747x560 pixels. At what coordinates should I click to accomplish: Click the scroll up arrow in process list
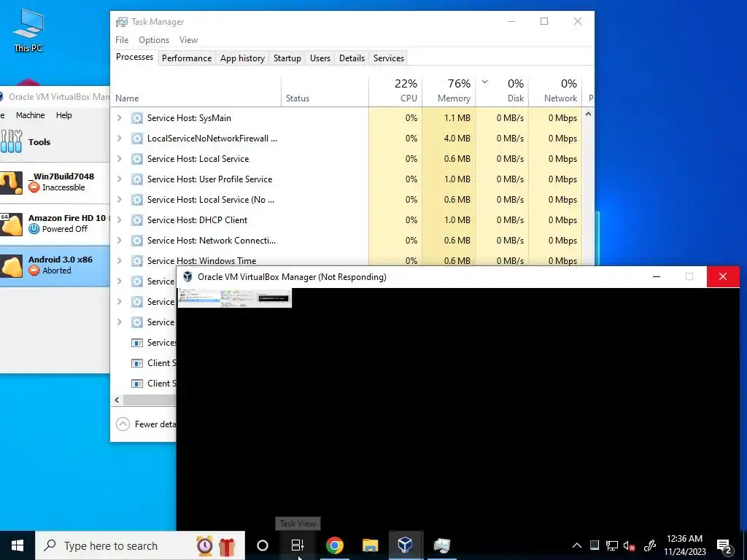[x=589, y=114]
